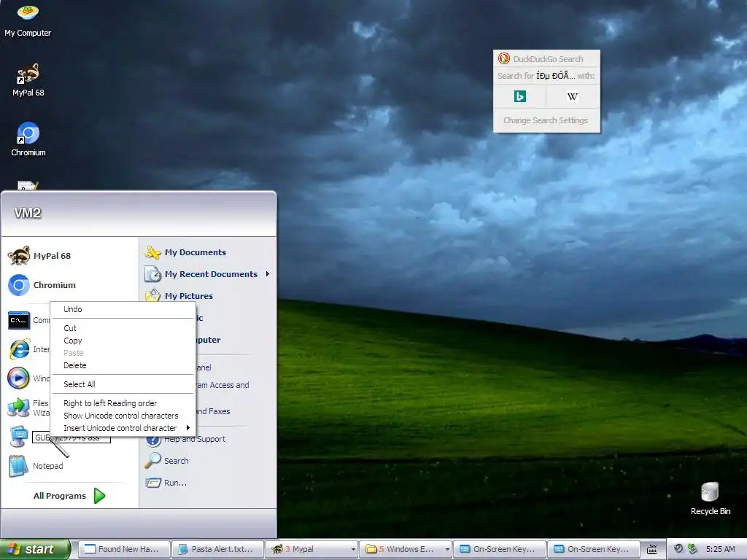Launch Chromium from the Start menu

43,285
